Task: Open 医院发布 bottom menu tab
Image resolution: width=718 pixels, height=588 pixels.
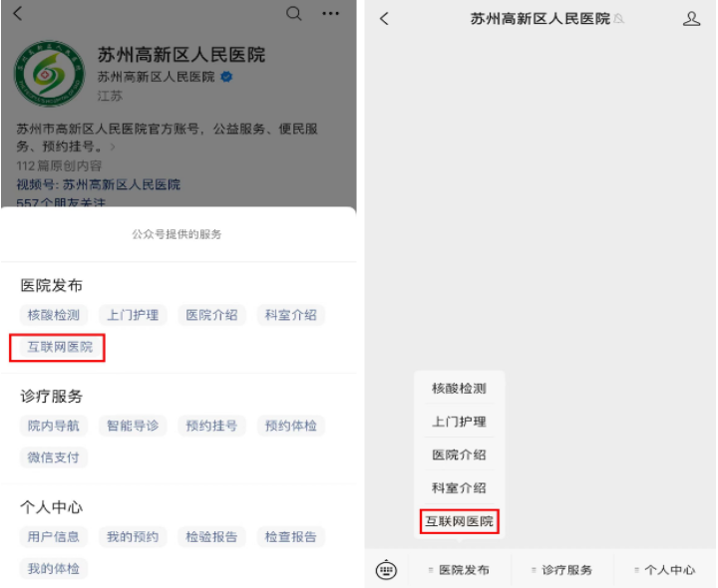Action: (x=460, y=570)
